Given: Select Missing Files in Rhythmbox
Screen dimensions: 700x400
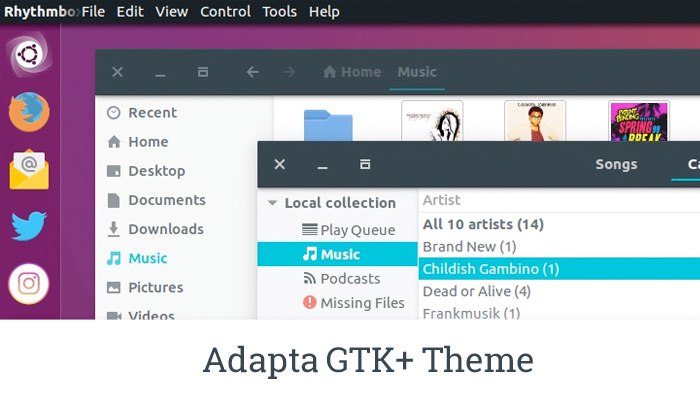Looking at the screenshot, I should tap(354, 303).
